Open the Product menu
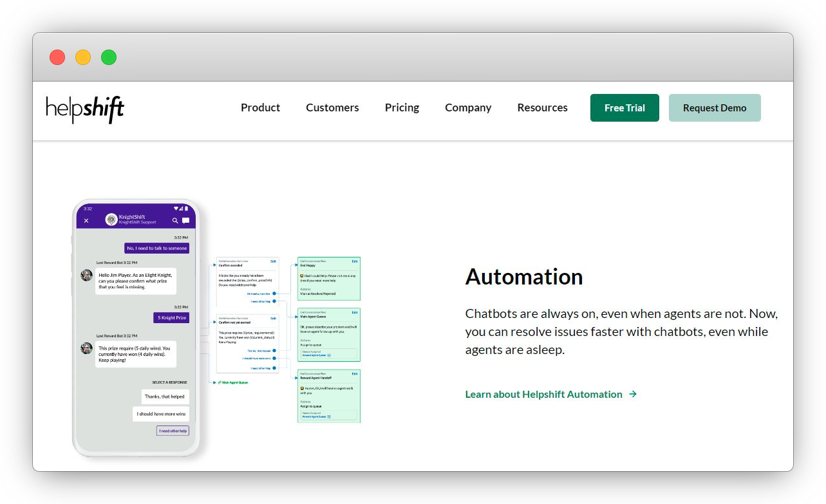The height and width of the screenshot is (504, 826). 260,107
